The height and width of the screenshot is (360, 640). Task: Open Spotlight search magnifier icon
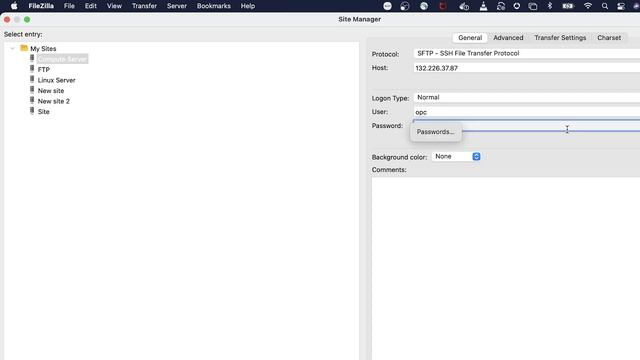click(605, 6)
